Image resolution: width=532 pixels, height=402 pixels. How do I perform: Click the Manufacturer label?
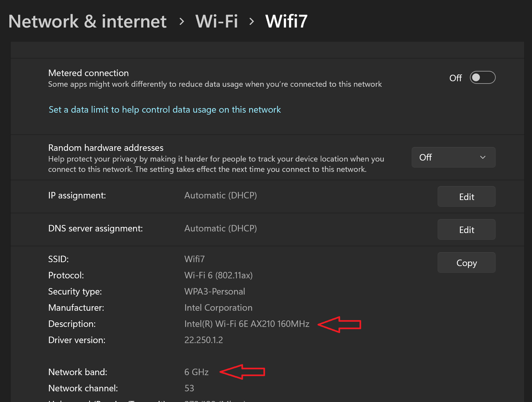click(76, 307)
